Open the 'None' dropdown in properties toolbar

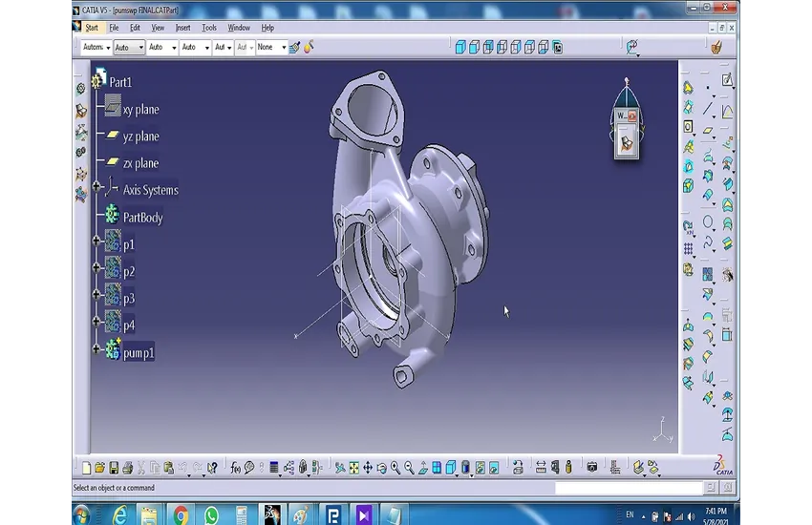(283, 47)
